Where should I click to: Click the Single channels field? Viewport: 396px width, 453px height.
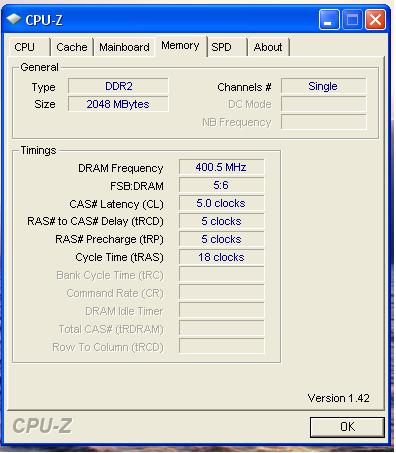[x=323, y=86]
